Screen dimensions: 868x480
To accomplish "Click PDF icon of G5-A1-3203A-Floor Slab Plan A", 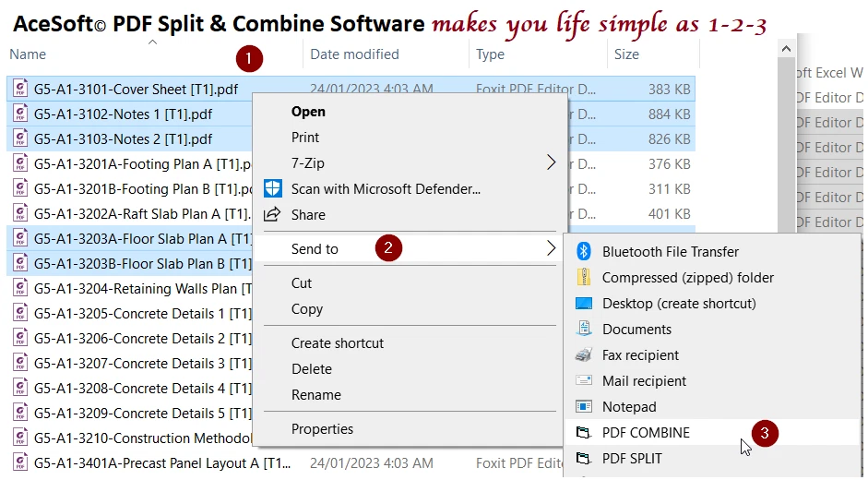I will point(20,238).
